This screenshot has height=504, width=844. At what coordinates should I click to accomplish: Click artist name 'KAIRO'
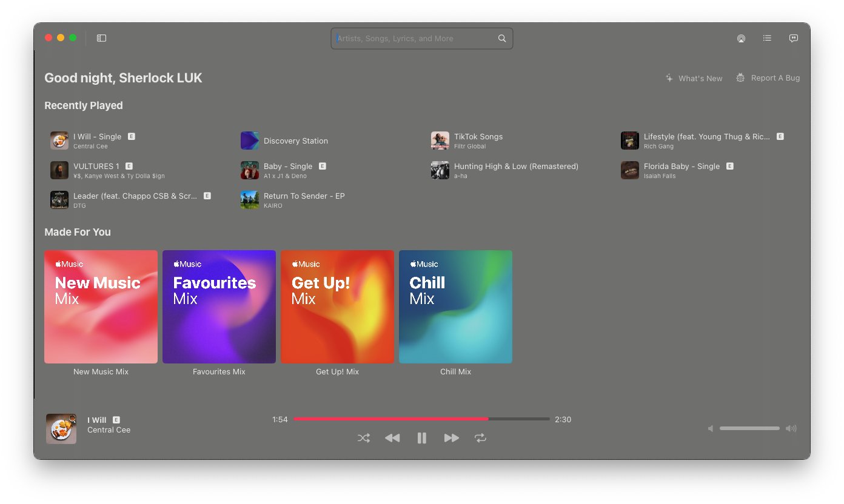(x=273, y=206)
